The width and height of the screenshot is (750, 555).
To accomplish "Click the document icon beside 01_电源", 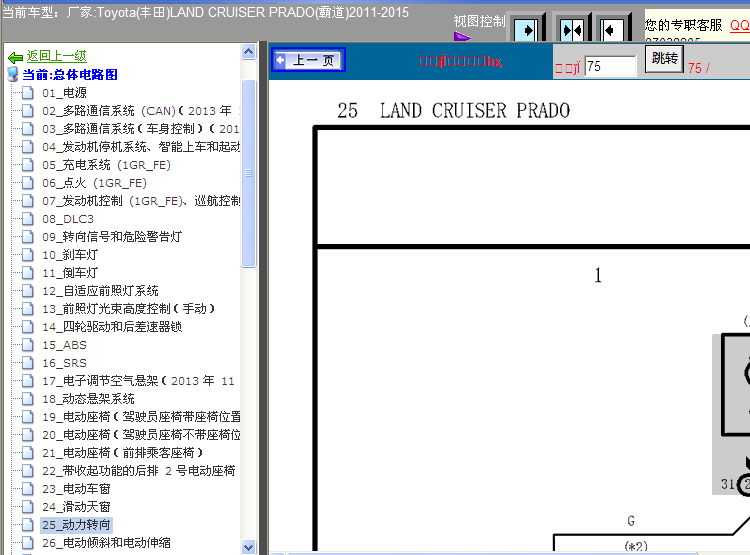I will pyautogui.click(x=28, y=93).
